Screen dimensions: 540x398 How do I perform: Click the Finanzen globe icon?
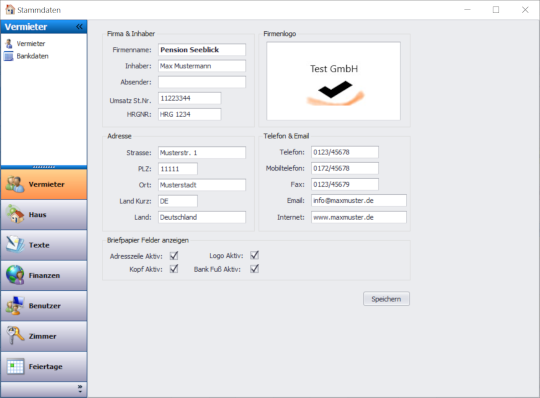(15, 275)
